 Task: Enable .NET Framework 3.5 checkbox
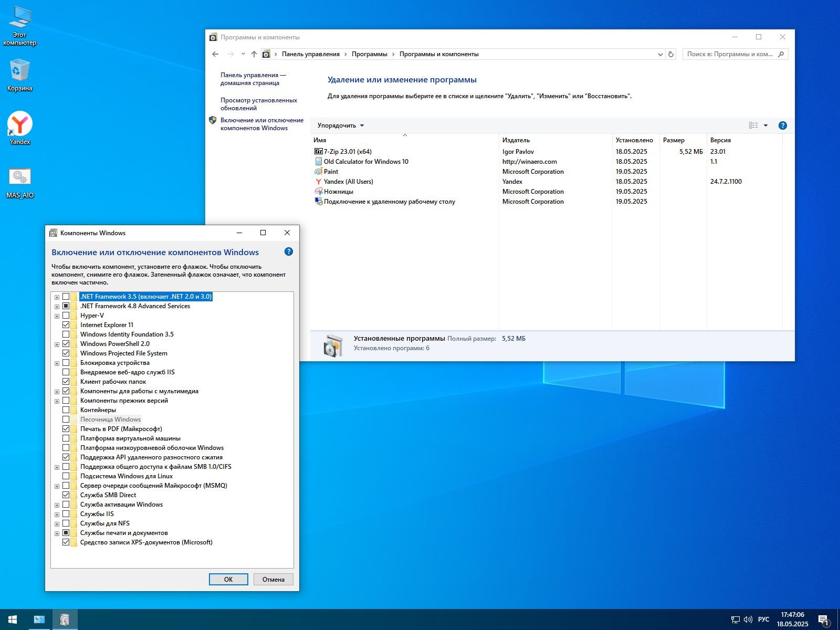(66, 297)
